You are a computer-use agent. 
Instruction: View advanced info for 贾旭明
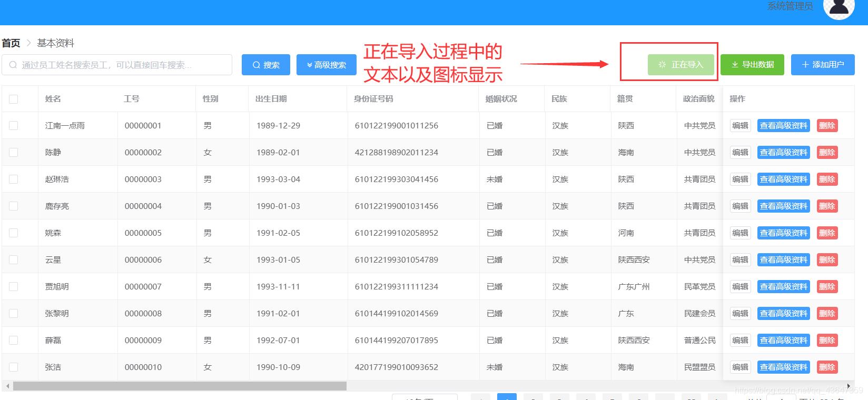coord(784,286)
